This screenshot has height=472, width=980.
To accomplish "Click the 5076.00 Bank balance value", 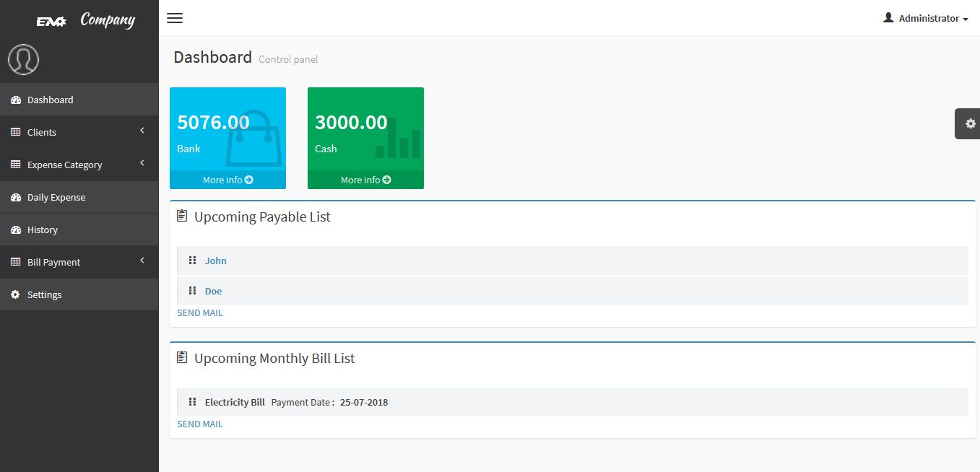I will tap(213, 123).
